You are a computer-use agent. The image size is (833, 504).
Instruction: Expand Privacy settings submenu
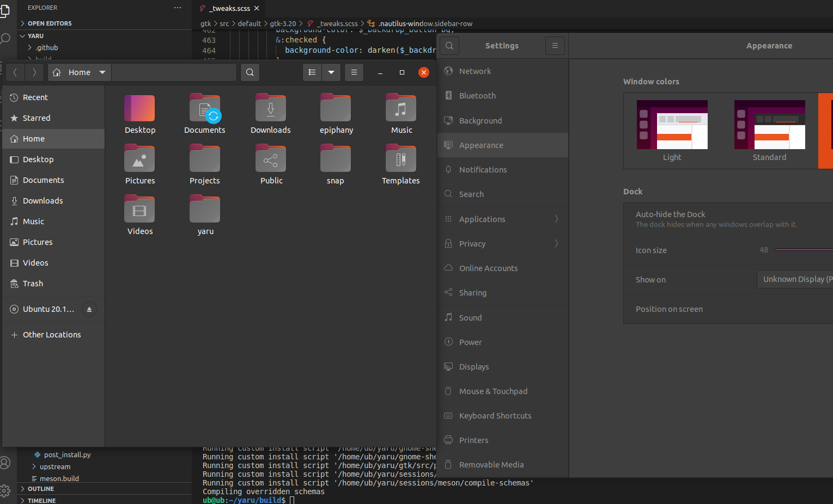coord(556,243)
